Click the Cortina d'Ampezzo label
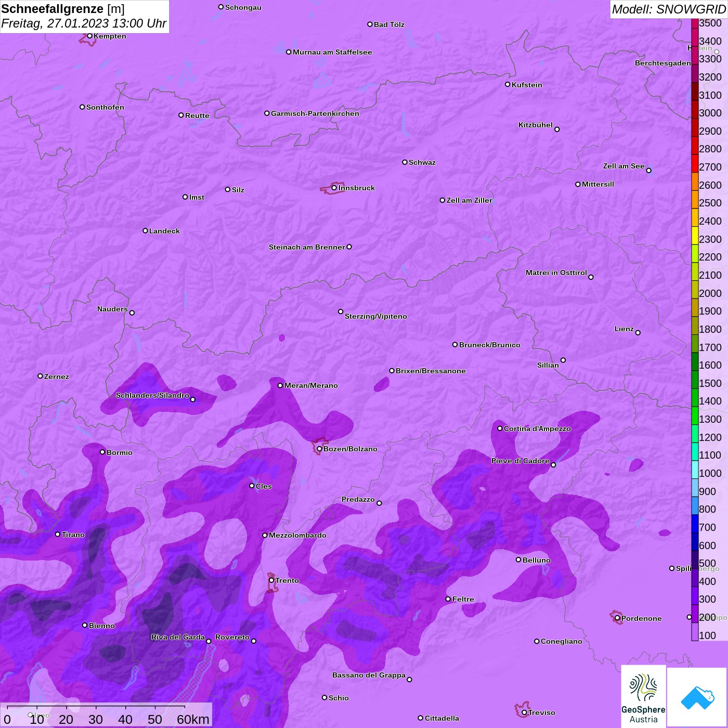The image size is (728, 728). (x=537, y=428)
